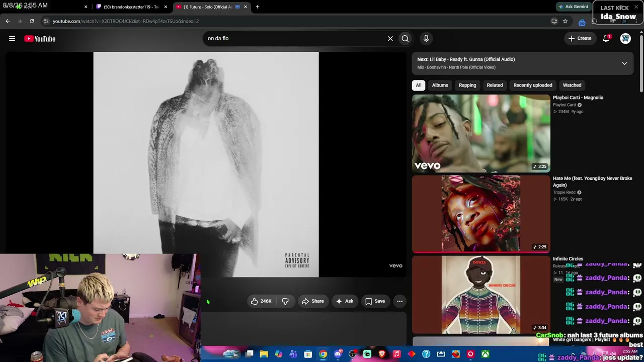644x362 pixels.
Task: Go to the YouTube home logo
Action: (40, 39)
